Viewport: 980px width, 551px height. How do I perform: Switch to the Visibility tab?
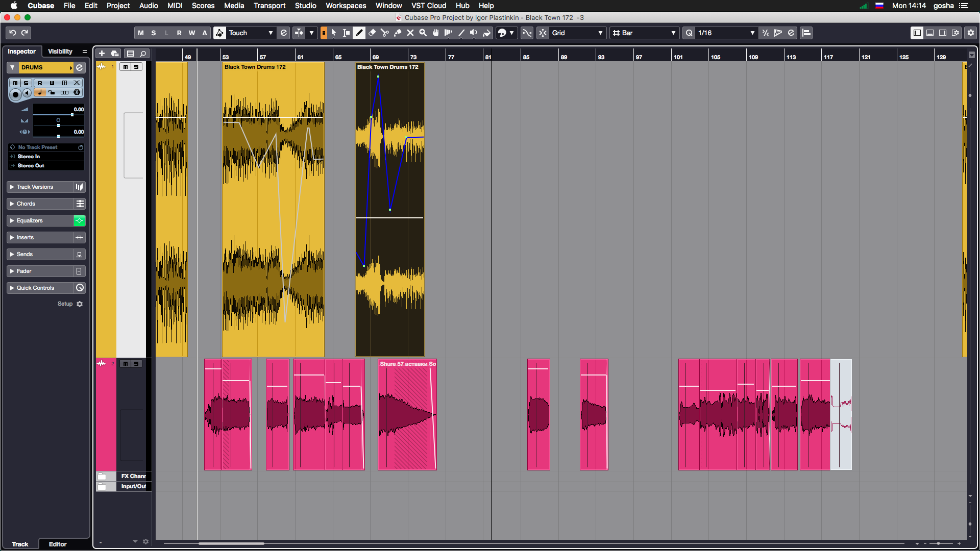point(60,52)
